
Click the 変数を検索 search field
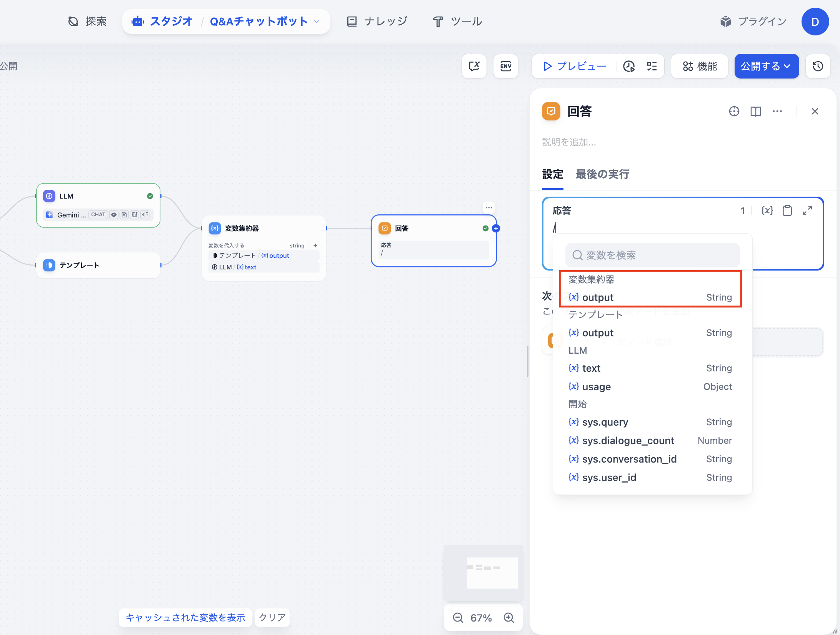point(652,255)
